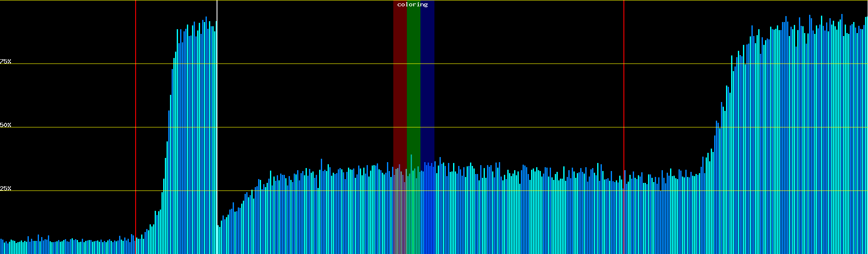This screenshot has width=868, height=254.
Task: Select the dark green coloring band
Action: click(x=413, y=85)
